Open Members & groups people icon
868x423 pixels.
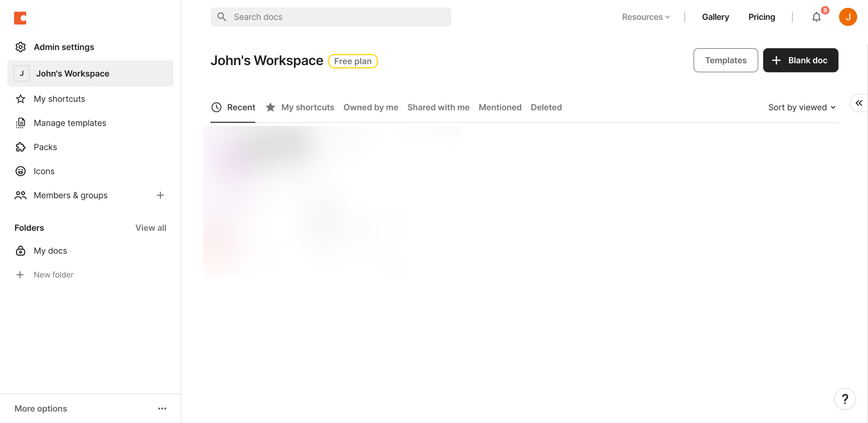(x=20, y=195)
